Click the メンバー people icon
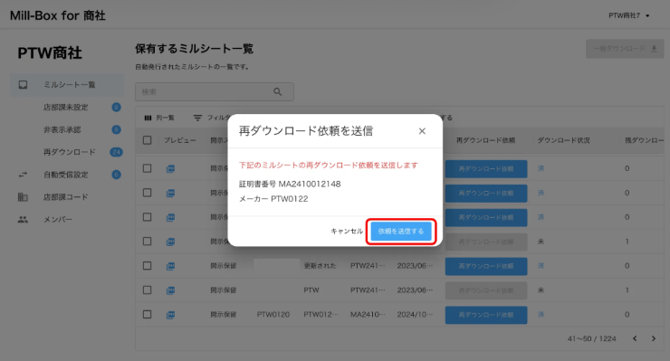Screen dimensions: 670x361 (23, 220)
